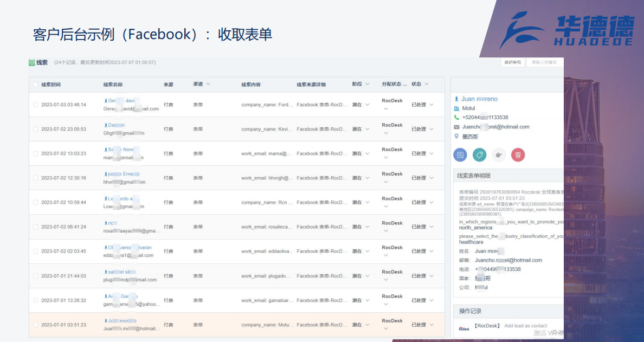
Task: Click the red trash delete icon
Action: pos(518,155)
